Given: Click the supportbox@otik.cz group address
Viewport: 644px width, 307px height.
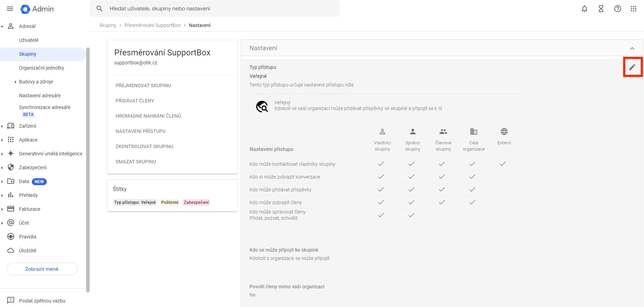Looking at the screenshot, I should coord(136,63).
